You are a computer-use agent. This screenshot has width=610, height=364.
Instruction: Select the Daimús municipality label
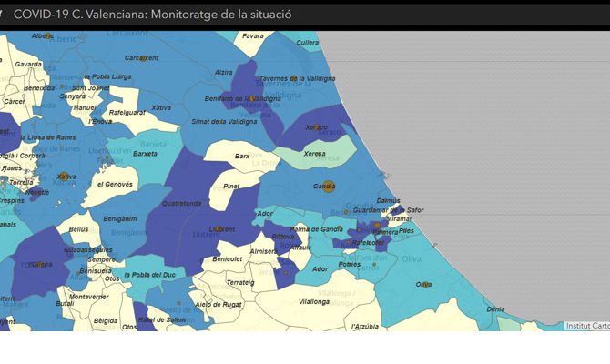pos(388,201)
